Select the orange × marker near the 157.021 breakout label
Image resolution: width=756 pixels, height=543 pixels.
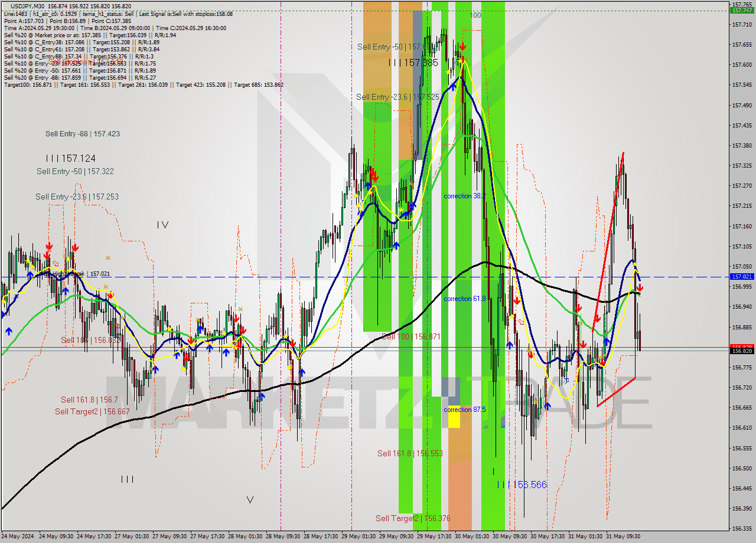[105, 287]
